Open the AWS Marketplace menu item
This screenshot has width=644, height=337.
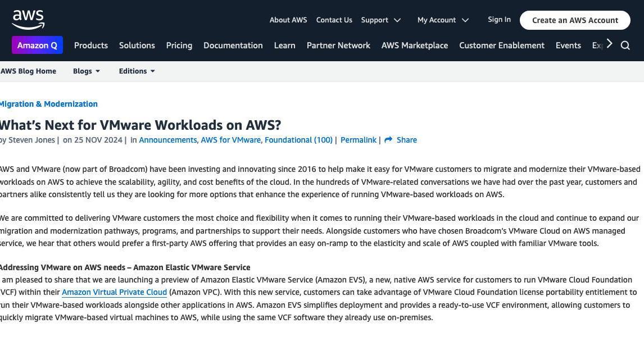pyautogui.click(x=414, y=45)
